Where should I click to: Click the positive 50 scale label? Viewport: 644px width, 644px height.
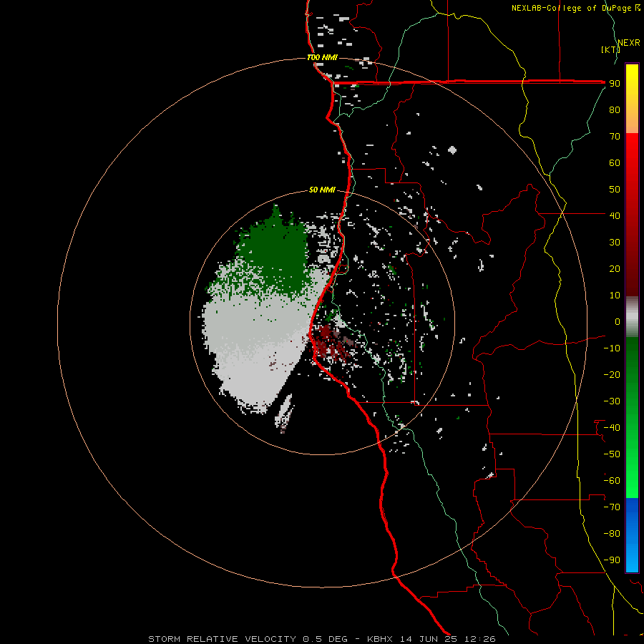(x=615, y=190)
